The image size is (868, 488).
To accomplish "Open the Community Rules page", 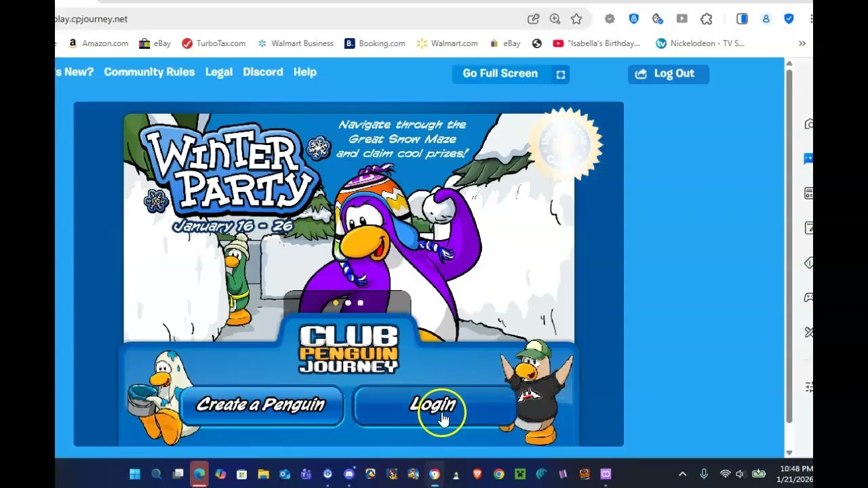I will point(149,72).
